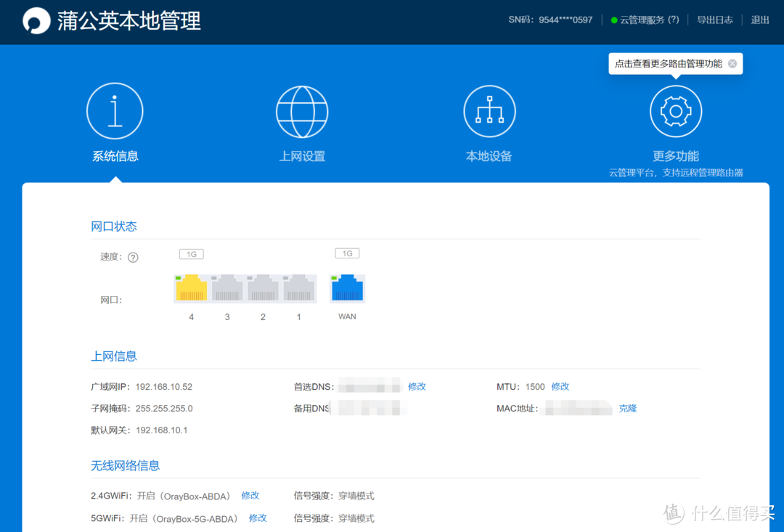The image size is (784, 532).
Task: Click 修改 beside 5GWiFi
Action: (258, 517)
